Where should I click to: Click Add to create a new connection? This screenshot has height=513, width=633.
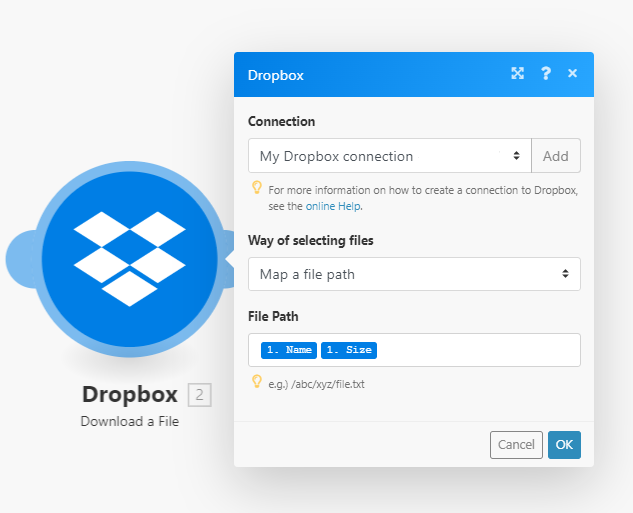point(555,156)
